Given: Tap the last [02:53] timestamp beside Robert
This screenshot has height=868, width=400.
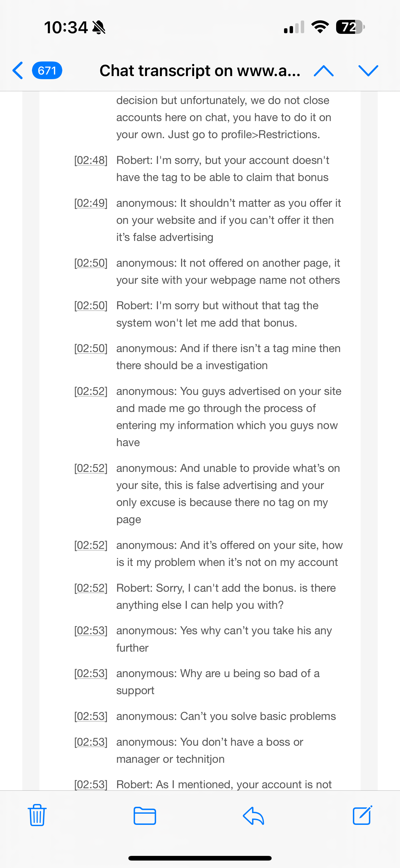Looking at the screenshot, I should [x=91, y=784].
